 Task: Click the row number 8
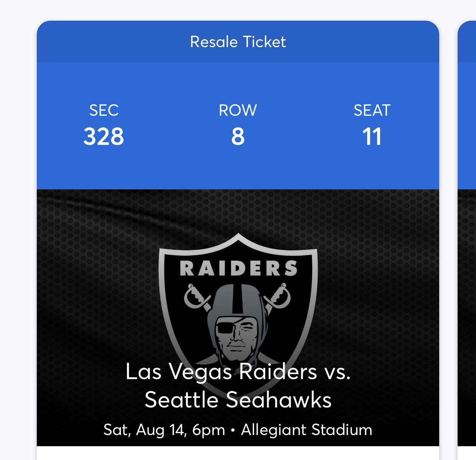tap(238, 137)
